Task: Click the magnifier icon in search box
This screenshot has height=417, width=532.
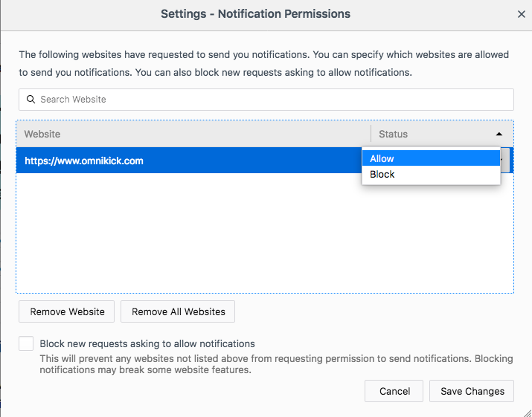Action: [x=31, y=100]
